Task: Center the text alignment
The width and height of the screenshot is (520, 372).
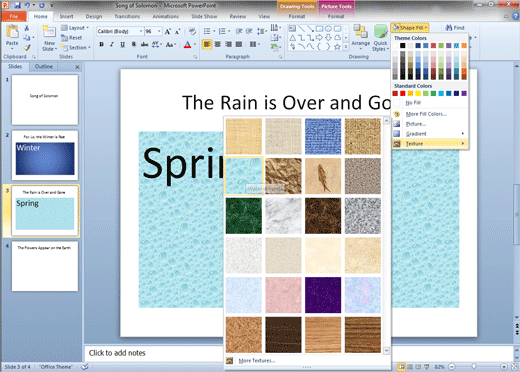Action: tap(218, 44)
